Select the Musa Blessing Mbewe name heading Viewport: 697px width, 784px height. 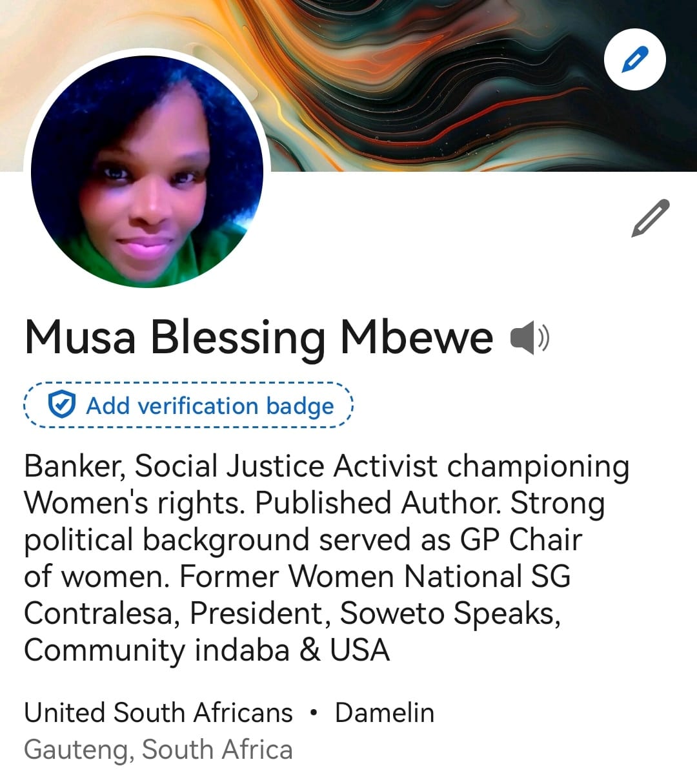pos(259,337)
